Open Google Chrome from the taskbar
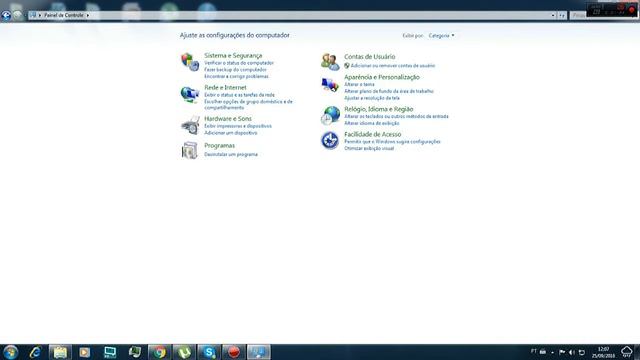Image resolution: width=640 pixels, height=360 pixels. point(160,352)
